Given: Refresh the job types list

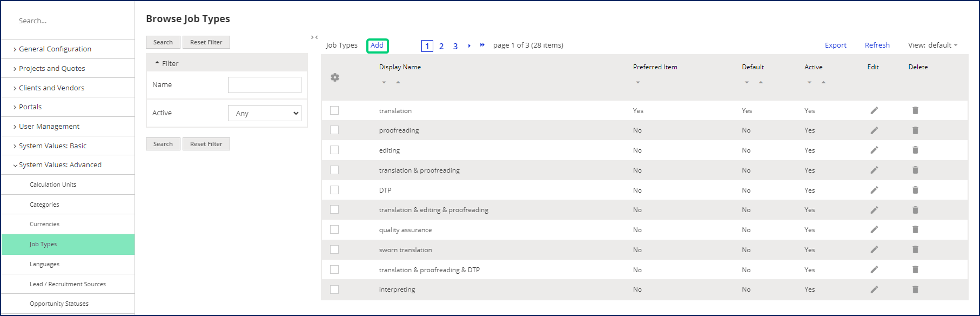Looking at the screenshot, I should [877, 45].
